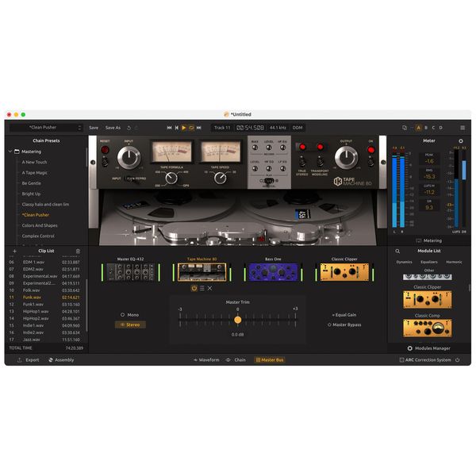This screenshot has width=476, height=476.
Task: Select EDM 1.wav clip
Action: coord(45,262)
